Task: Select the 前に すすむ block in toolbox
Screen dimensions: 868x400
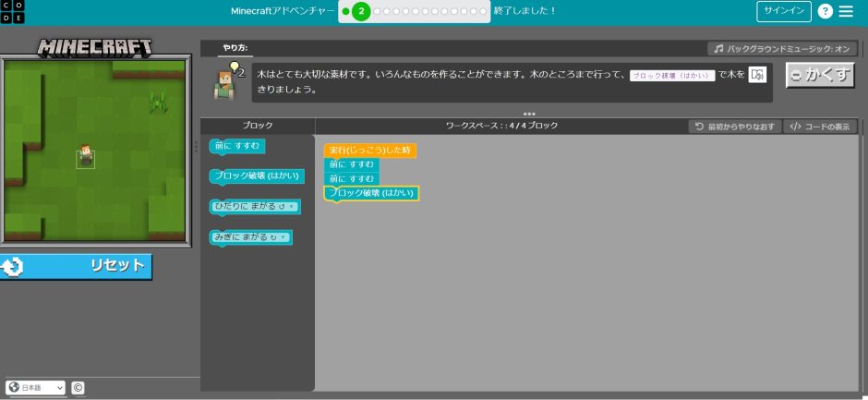Action: (236, 146)
